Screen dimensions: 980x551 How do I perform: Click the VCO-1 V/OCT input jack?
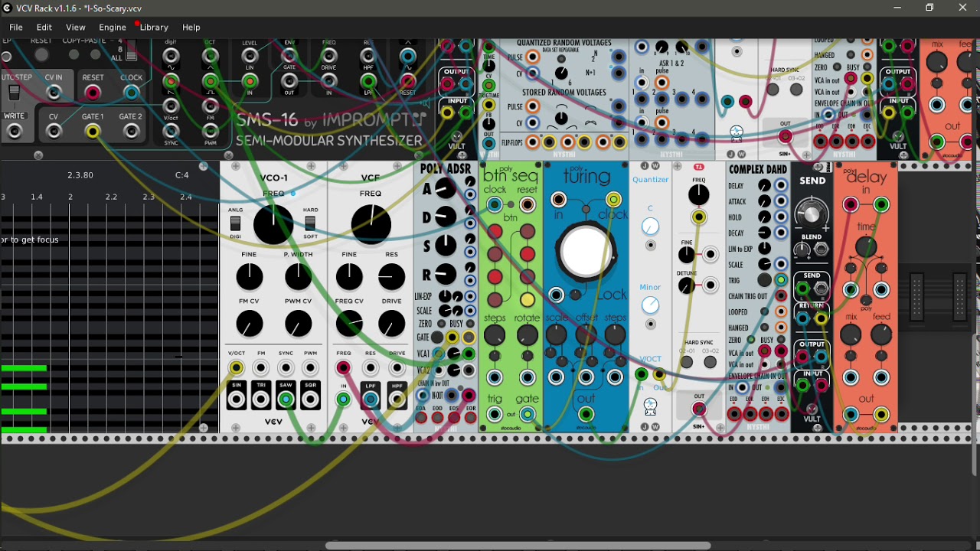237,369
